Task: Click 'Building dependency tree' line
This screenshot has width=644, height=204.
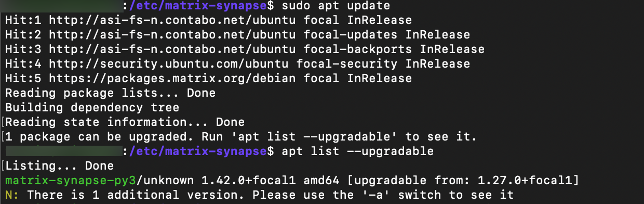Action: pyautogui.click(x=92, y=108)
